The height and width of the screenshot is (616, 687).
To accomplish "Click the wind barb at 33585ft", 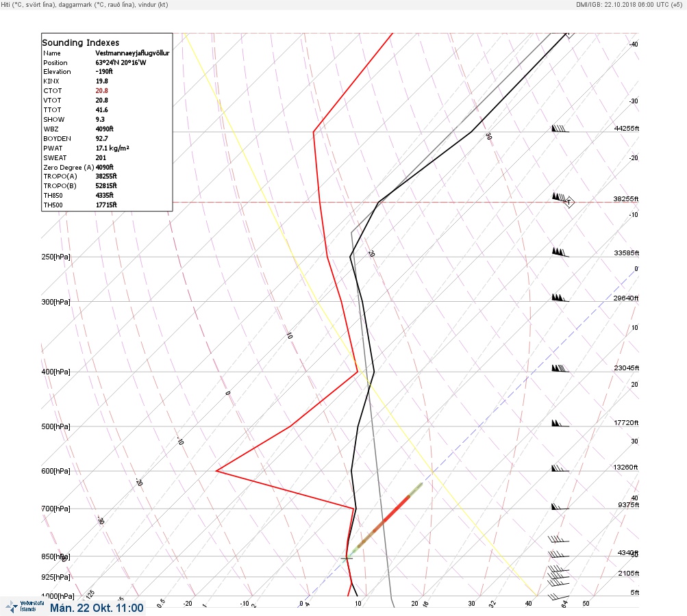I will (560, 252).
